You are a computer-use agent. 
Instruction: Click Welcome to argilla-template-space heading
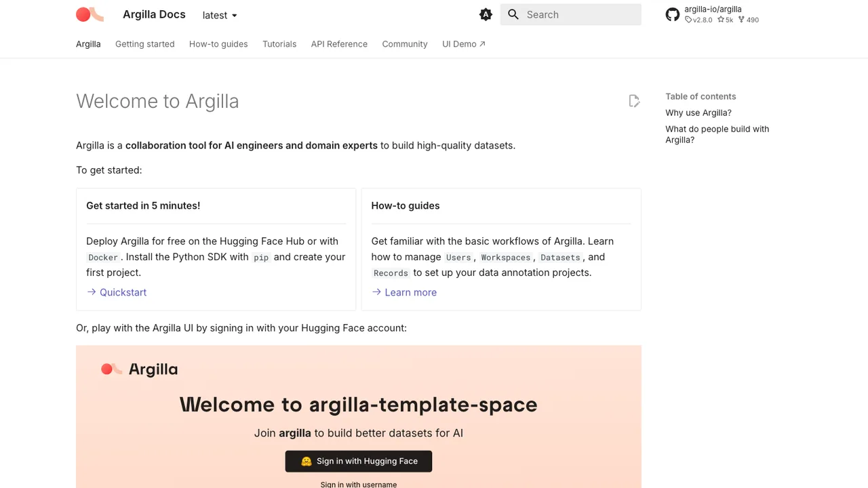(359, 405)
